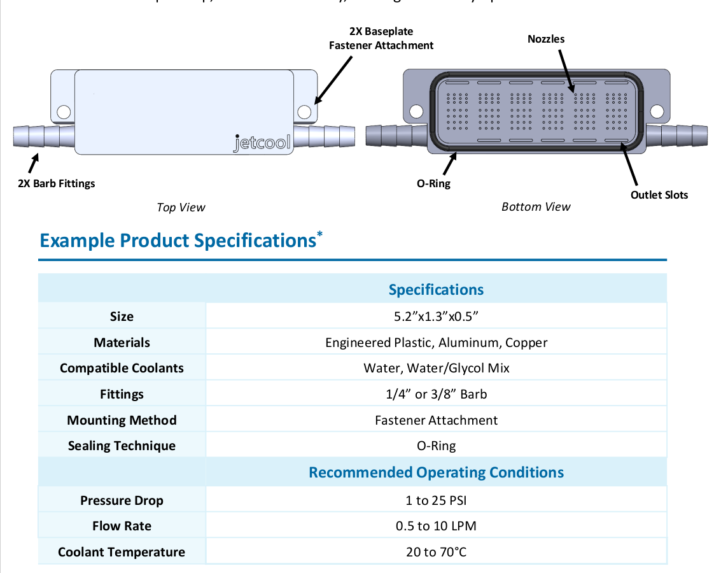This screenshot has height=573, width=728.
Task: Select the 'Flow Rate' label
Action: [x=122, y=526]
